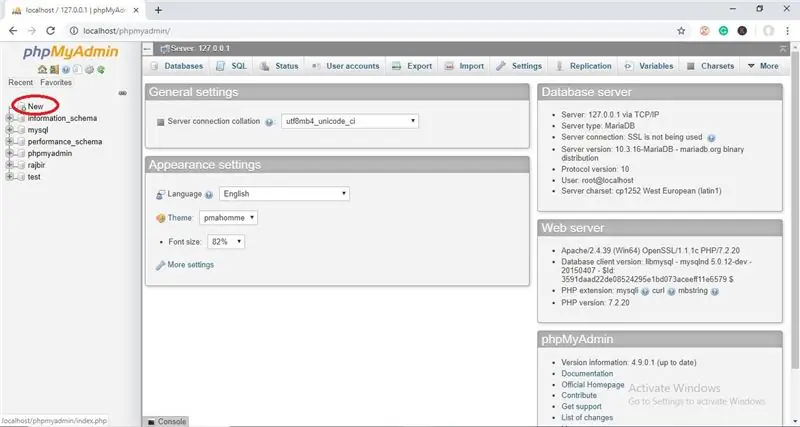Click the Language icon in Appearance settings
The width and height of the screenshot is (800, 427).
pos(161,194)
